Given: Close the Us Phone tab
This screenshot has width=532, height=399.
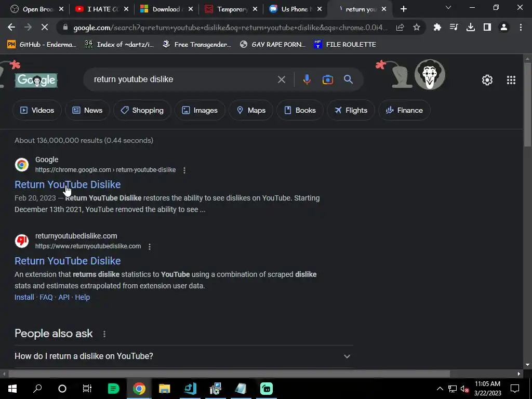Looking at the screenshot, I should click(x=320, y=9).
